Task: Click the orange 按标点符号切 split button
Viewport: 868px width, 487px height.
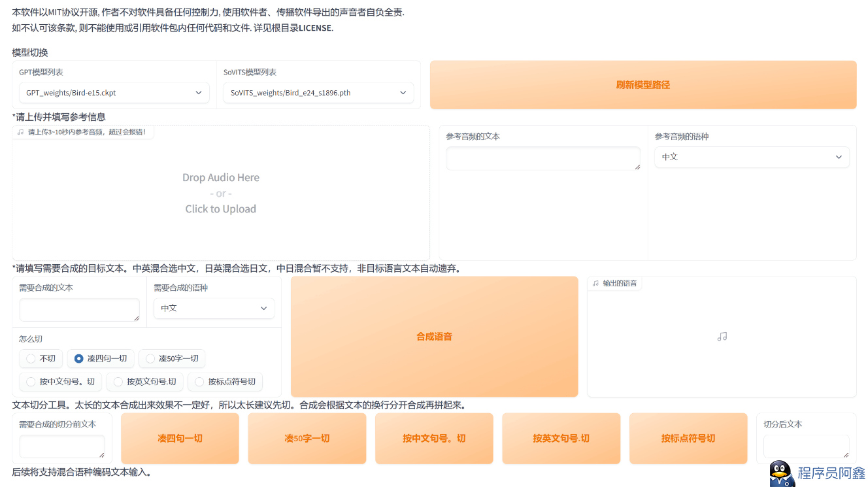Action: pyautogui.click(x=688, y=439)
